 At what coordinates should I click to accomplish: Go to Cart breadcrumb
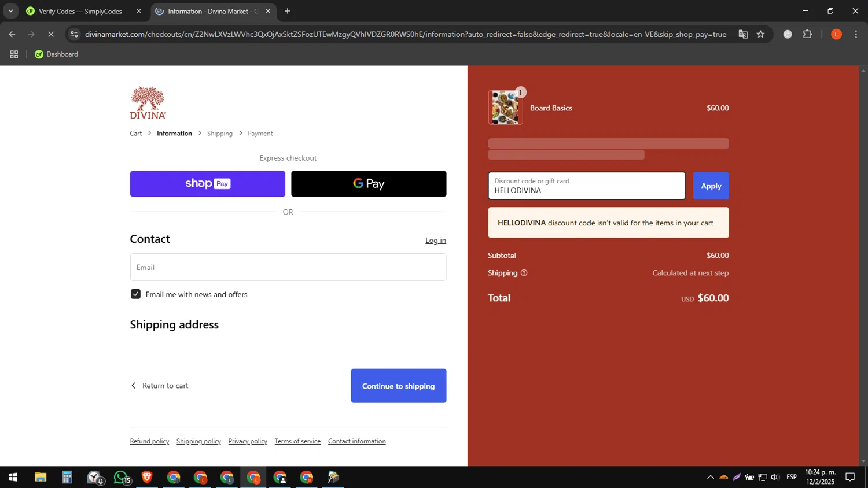(136, 134)
